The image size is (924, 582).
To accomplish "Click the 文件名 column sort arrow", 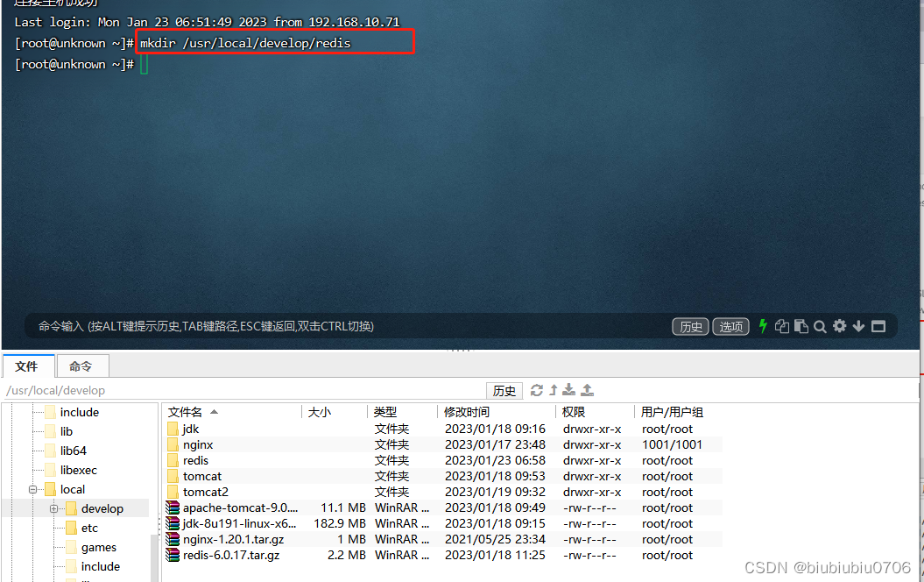I will pos(213,411).
